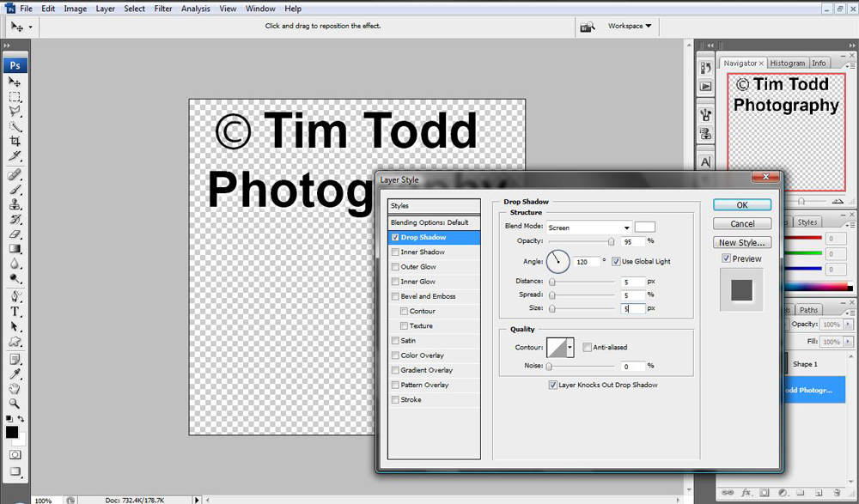The height and width of the screenshot is (504, 859).
Task: Uncheck the Drop Shadow checkbox
Action: pyautogui.click(x=395, y=237)
